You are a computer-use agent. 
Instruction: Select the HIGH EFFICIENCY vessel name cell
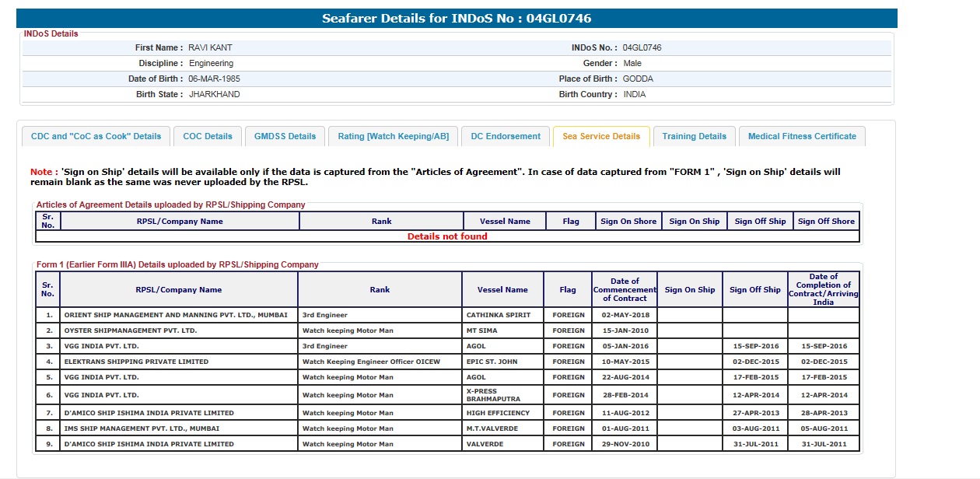click(x=498, y=413)
